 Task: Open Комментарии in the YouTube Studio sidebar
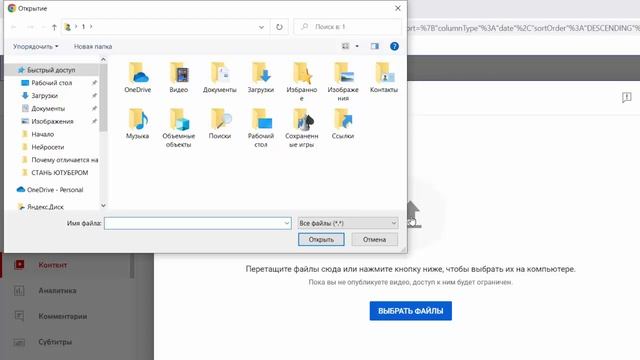63,316
